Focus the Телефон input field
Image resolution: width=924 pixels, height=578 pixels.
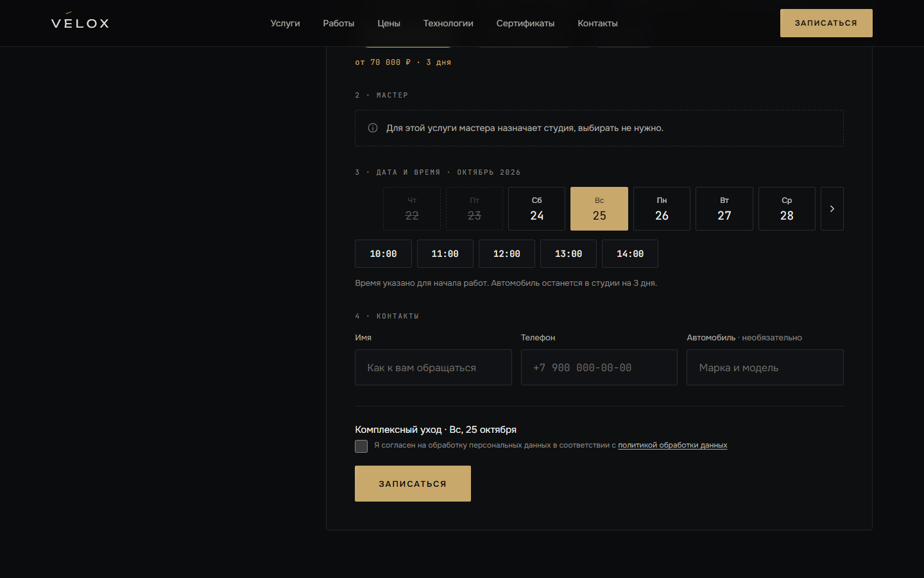(x=599, y=367)
